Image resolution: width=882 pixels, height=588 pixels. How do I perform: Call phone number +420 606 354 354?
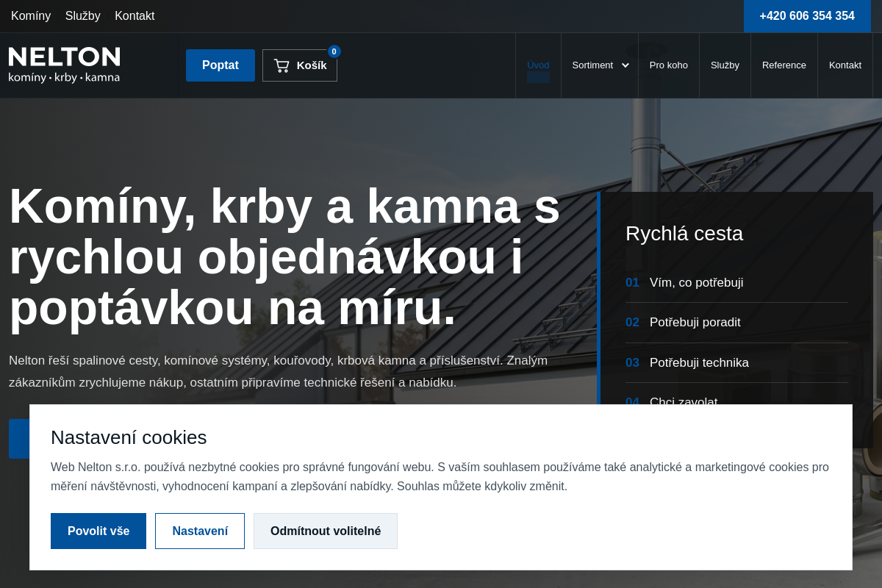(x=807, y=16)
